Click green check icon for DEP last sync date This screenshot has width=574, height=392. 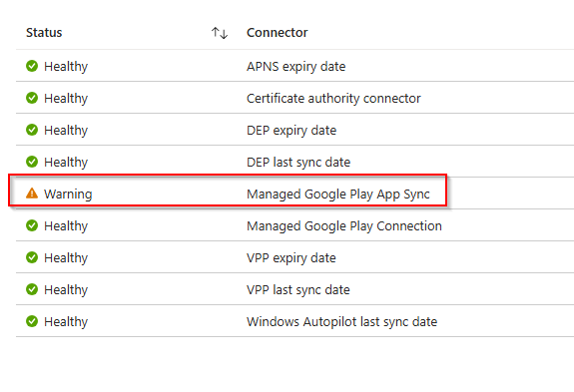click(32, 162)
